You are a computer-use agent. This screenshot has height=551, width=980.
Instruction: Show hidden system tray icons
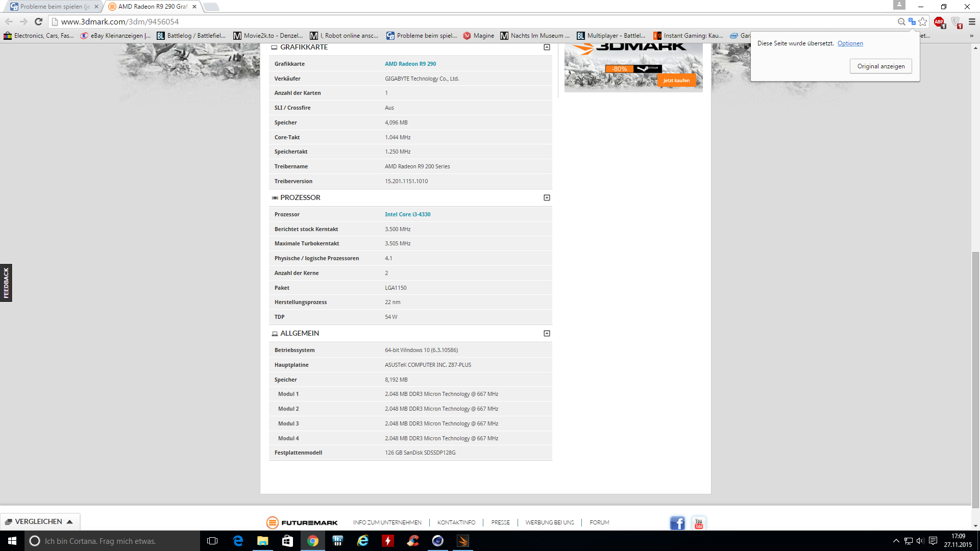[x=896, y=541]
